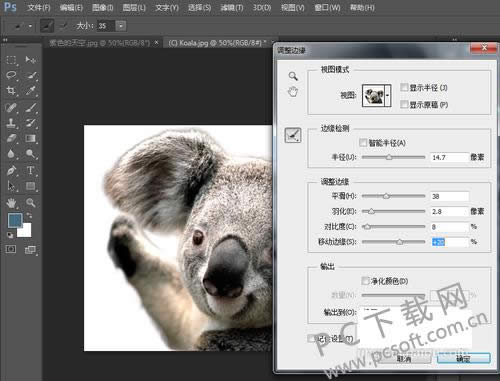Screen dimensions: 500x381
Task: Select Refine Radius brush in dialog
Action: pos(293,135)
